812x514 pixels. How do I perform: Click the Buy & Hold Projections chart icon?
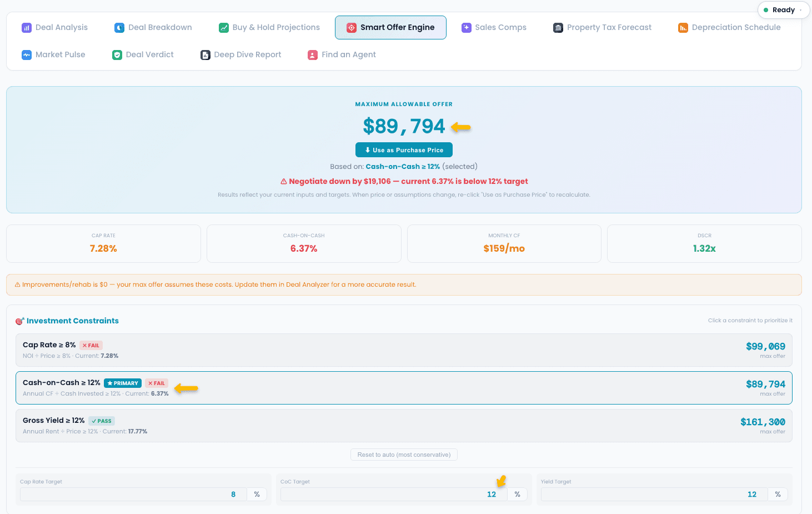[x=224, y=27]
